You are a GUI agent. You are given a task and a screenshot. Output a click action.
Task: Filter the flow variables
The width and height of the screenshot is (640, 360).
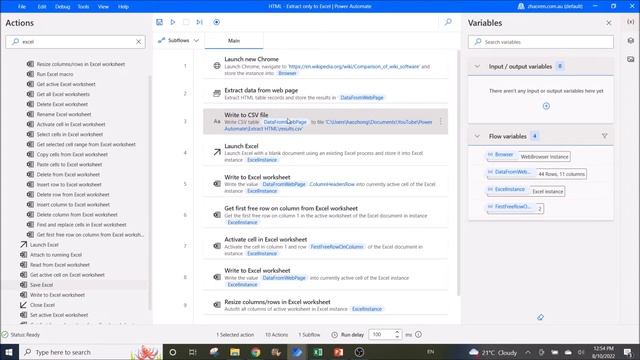pyautogui.click(x=604, y=136)
